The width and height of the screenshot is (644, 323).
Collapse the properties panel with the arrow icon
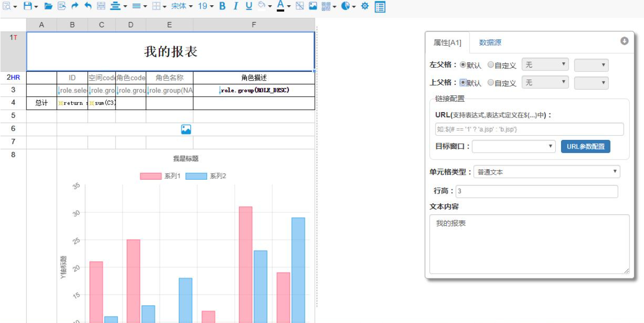click(x=624, y=41)
